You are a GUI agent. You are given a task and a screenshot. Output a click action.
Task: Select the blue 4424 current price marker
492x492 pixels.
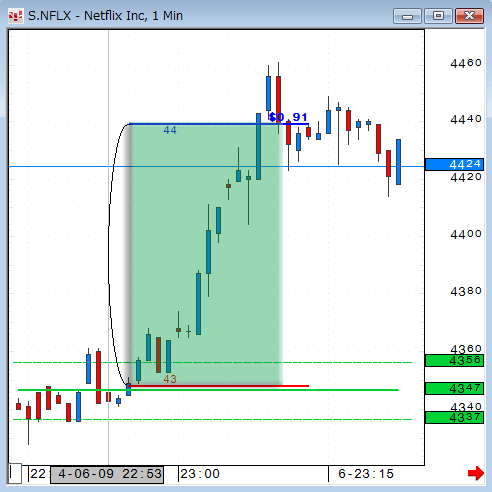(454, 164)
